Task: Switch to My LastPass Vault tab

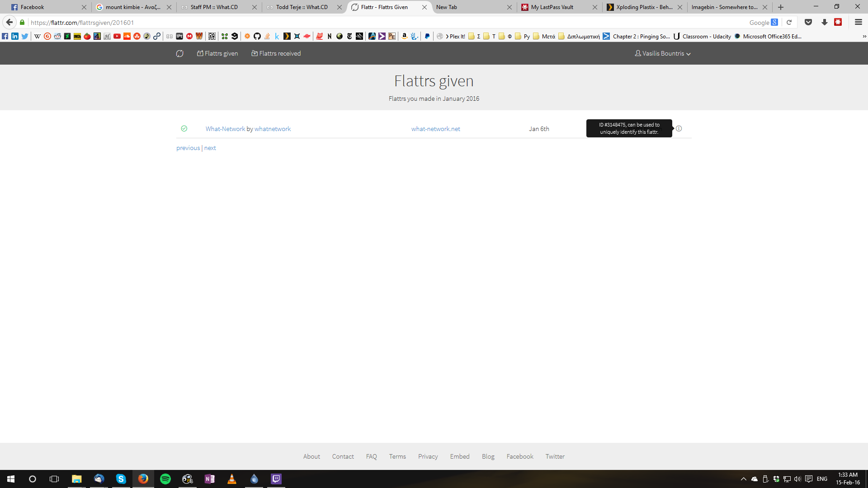Action: (x=559, y=7)
